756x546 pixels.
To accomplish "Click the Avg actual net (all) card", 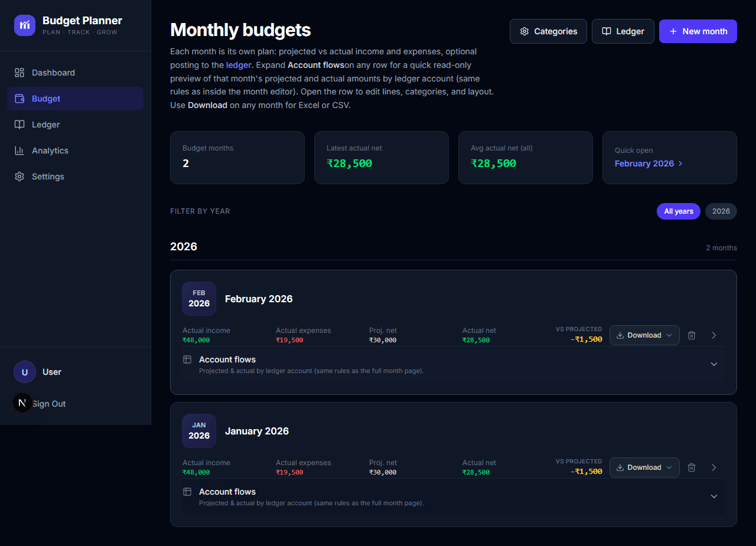I will pyautogui.click(x=526, y=158).
